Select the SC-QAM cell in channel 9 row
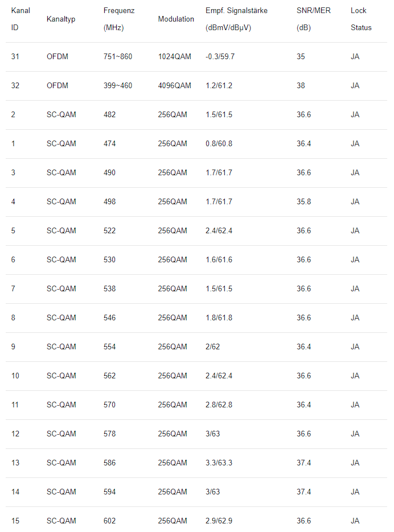The width and height of the screenshot is (394, 532). click(x=61, y=347)
